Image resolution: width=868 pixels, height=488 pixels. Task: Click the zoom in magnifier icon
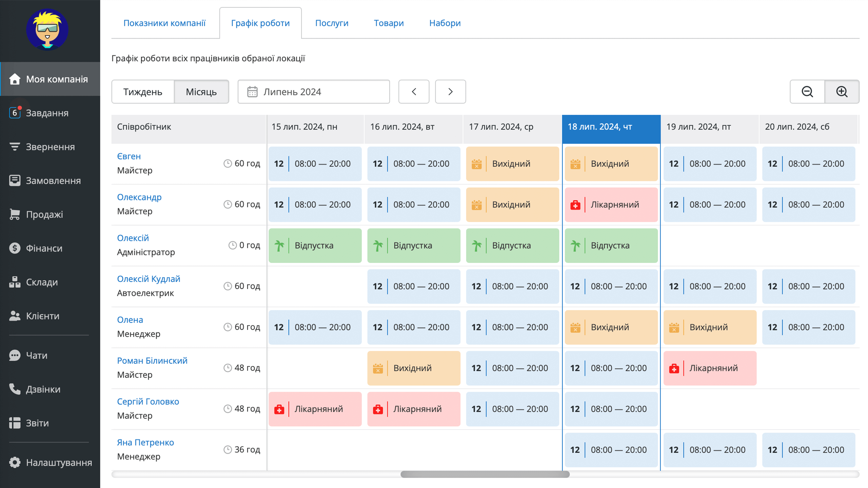pyautogui.click(x=842, y=91)
